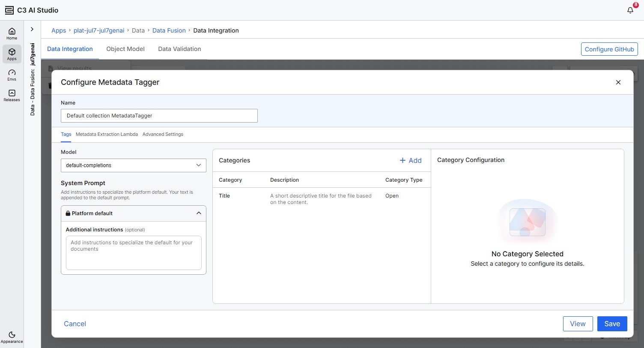Image resolution: width=644 pixels, height=348 pixels.
Task: Click the Data Fusion breadcrumb link
Action: [169, 30]
